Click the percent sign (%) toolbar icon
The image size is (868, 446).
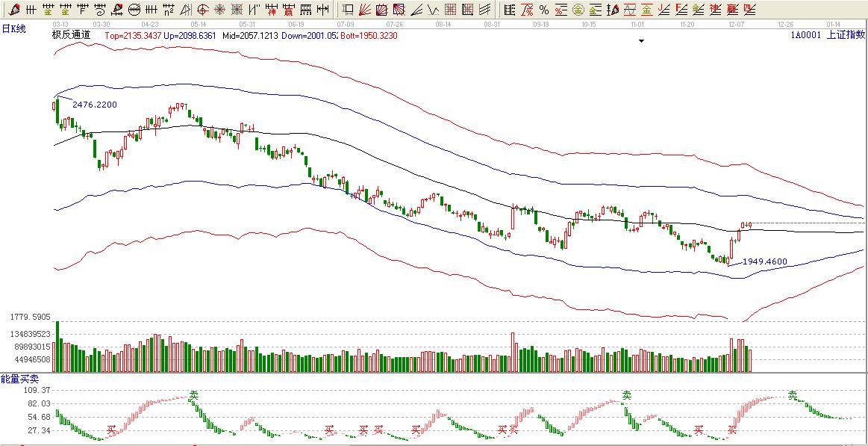pyautogui.click(x=544, y=10)
